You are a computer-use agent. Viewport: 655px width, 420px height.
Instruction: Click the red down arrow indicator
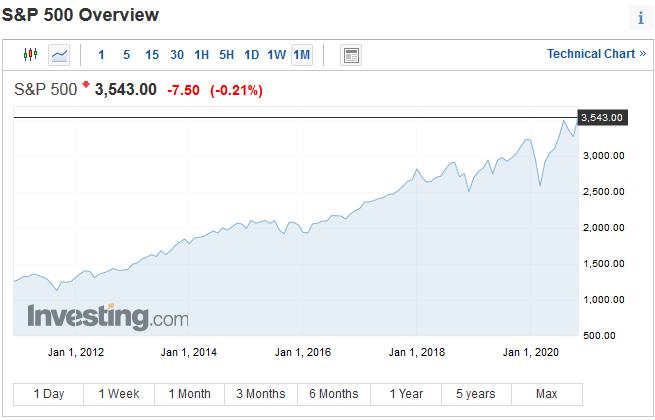coord(86,87)
